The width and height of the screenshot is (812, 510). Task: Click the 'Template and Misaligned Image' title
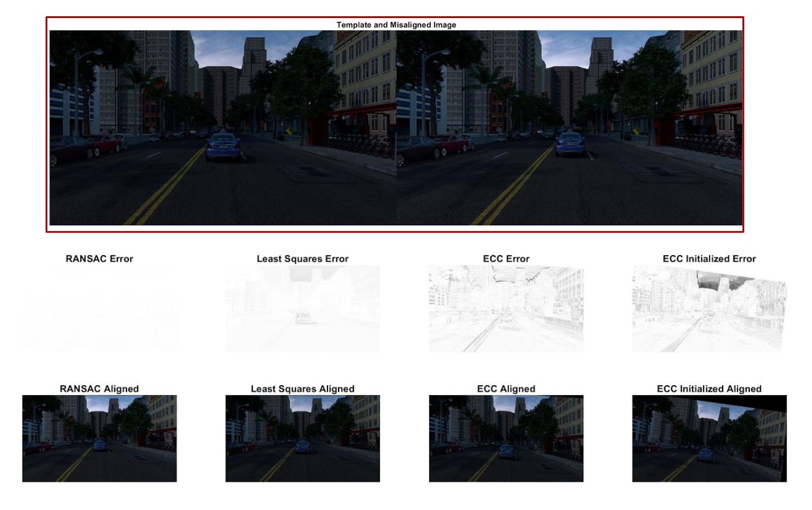tap(396, 25)
